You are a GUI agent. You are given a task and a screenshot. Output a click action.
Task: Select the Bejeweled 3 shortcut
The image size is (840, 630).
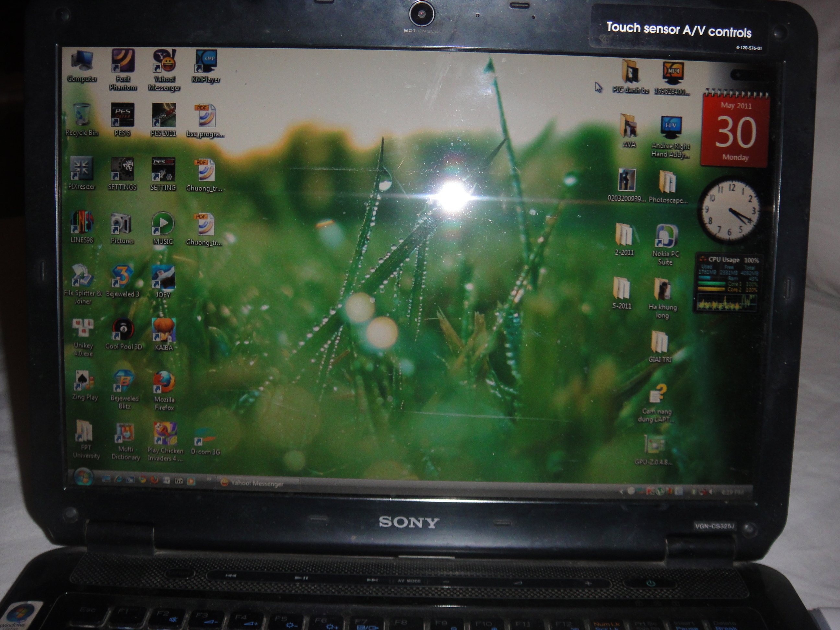122,281
